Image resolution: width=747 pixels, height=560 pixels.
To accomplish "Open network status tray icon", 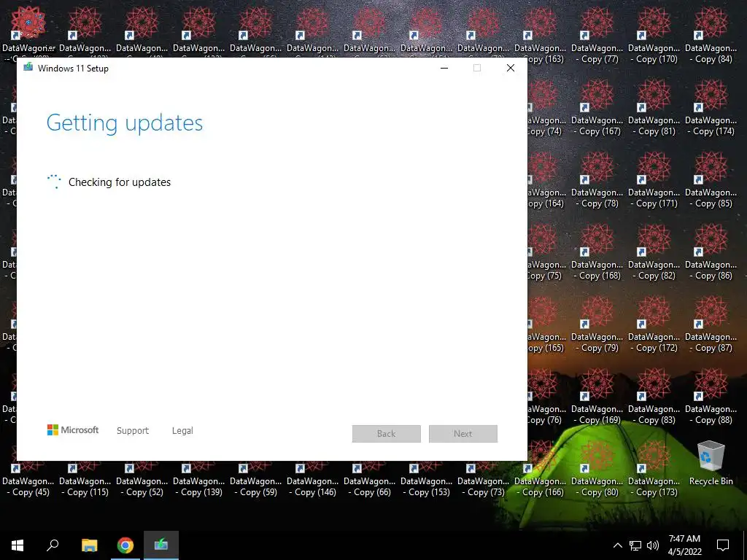I will (635, 545).
